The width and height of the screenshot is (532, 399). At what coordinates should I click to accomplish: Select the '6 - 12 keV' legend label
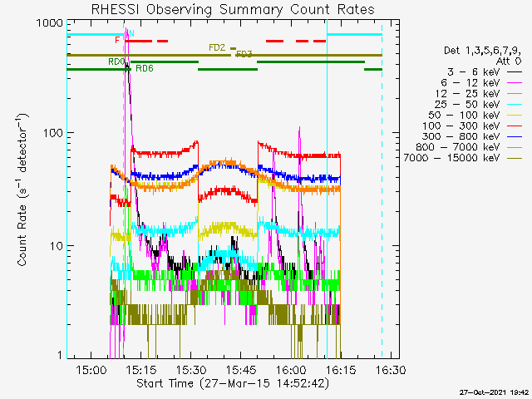(x=471, y=83)
